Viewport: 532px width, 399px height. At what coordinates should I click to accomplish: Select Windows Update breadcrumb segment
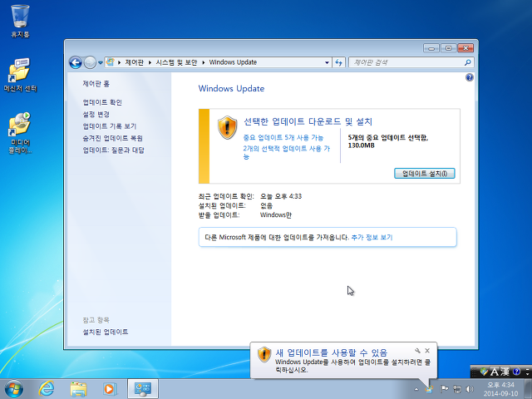tap(233, 62)
